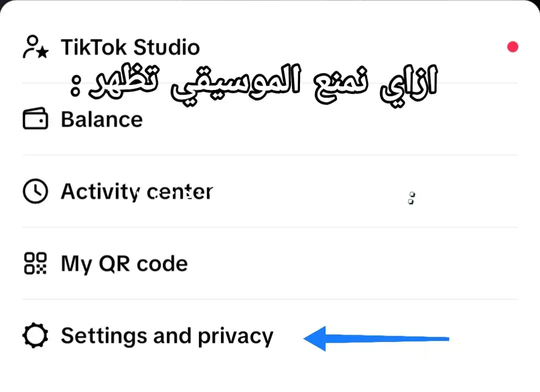Open Settings and privacy text label
This screenshot has height=392, width=540.
(167, 336)
